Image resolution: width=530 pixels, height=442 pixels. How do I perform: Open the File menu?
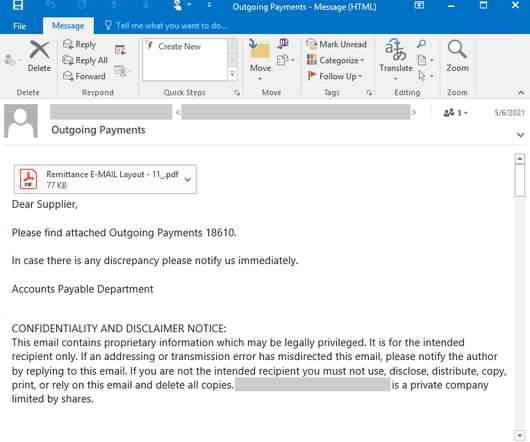pyautogui.click(x=19, y=26)
